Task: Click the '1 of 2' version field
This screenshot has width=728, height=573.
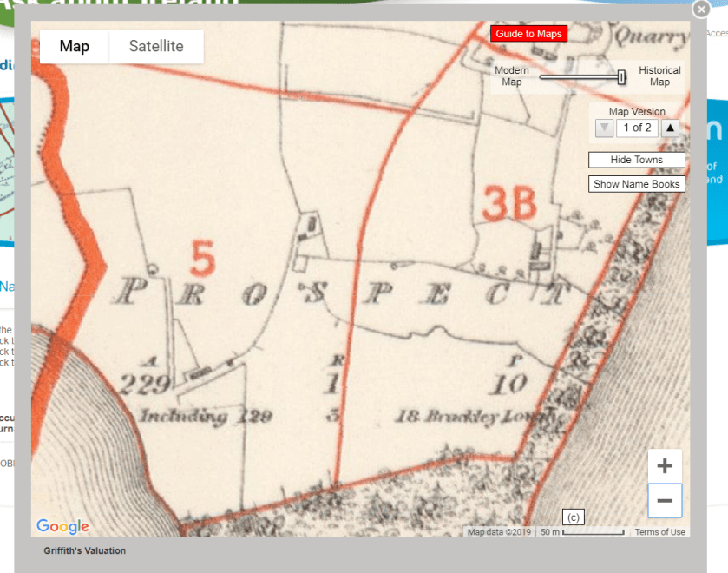Action: coord(637,128)
